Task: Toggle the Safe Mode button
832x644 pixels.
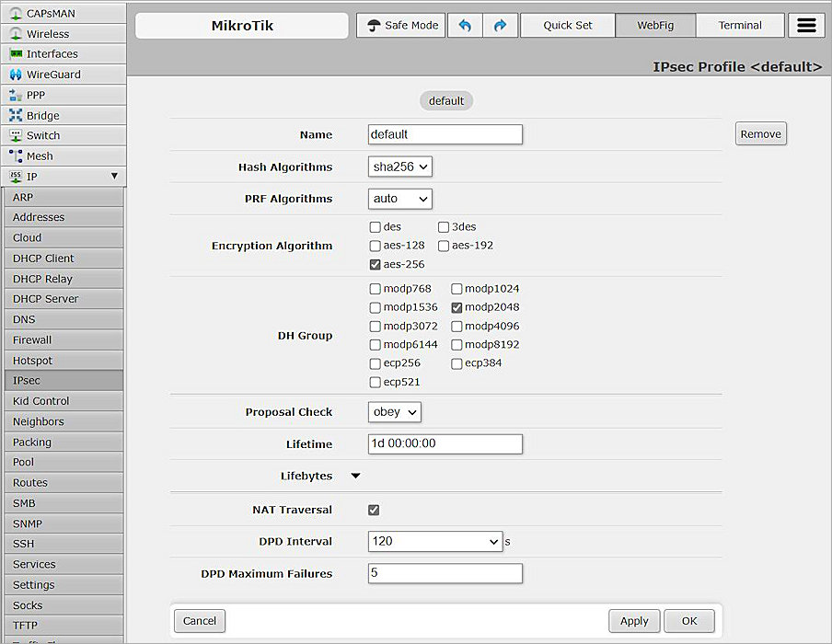Action: [x=401, y=26]
